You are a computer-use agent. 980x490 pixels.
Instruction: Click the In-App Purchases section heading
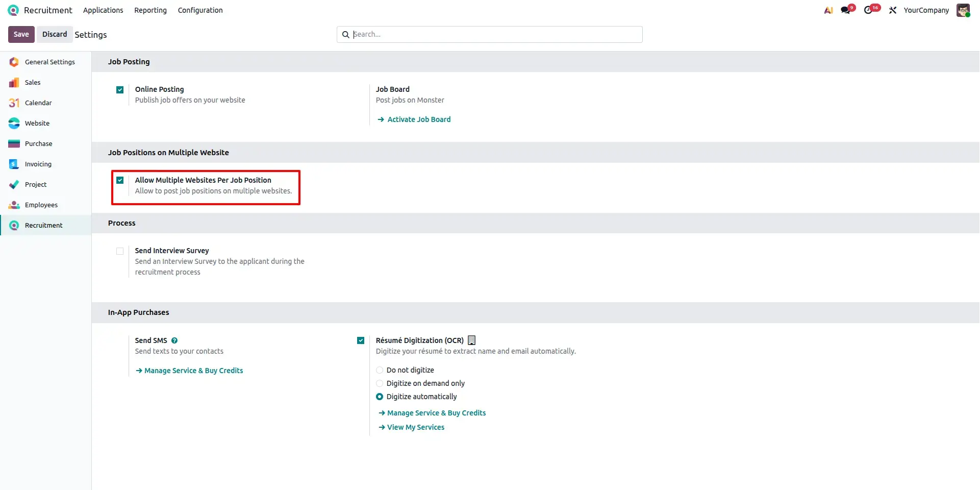tap(138, 312)
